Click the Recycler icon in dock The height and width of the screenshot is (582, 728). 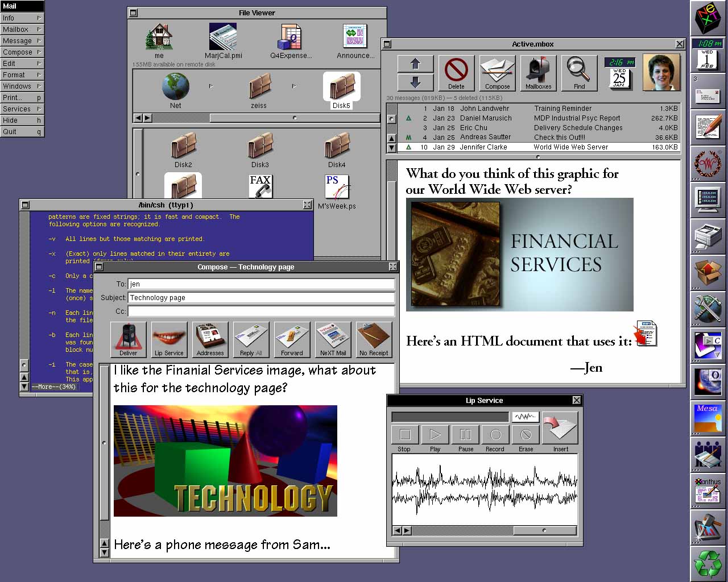708,563
